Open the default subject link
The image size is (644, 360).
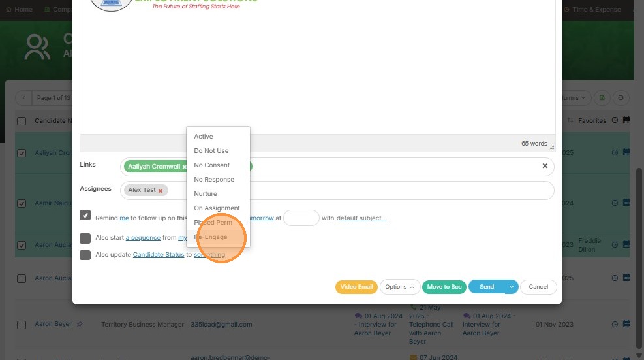pyautogui.click(x=361, y=218)
